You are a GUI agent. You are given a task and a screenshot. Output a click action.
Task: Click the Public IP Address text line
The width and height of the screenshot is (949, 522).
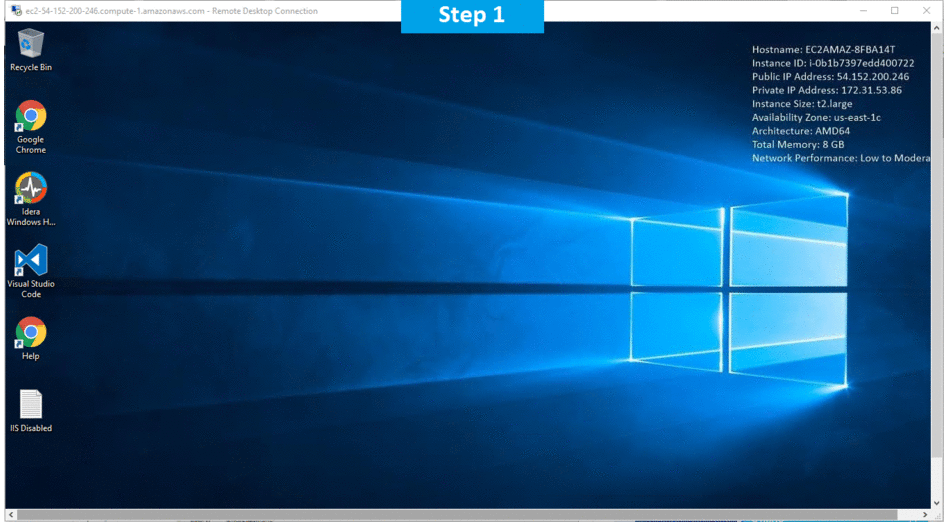coord(830,76)
